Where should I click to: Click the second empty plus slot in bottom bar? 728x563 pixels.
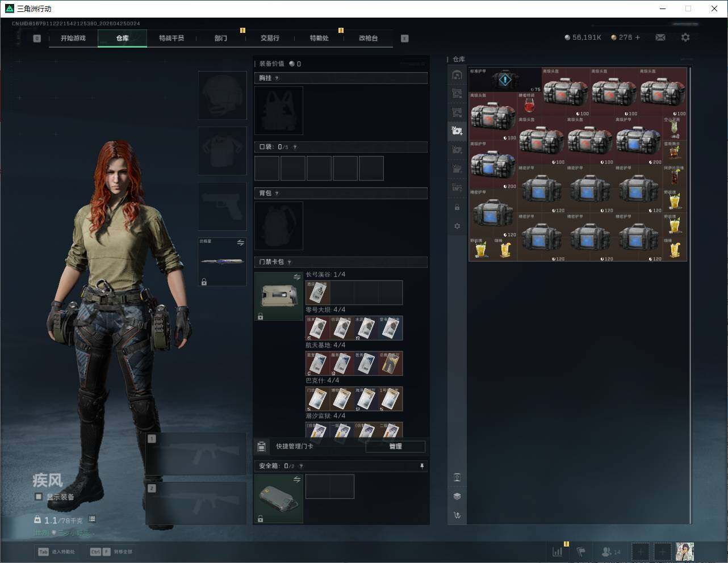(x=662, y=551)
